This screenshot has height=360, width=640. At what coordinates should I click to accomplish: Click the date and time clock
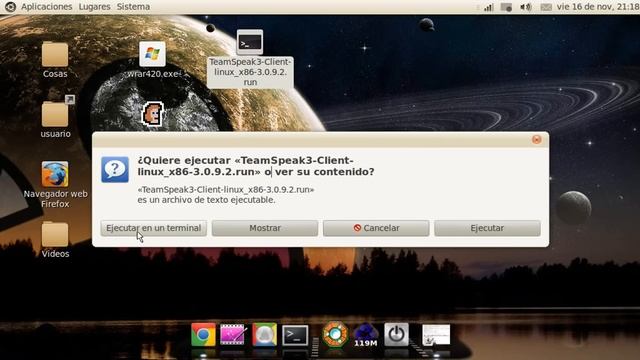coord(598,7)
